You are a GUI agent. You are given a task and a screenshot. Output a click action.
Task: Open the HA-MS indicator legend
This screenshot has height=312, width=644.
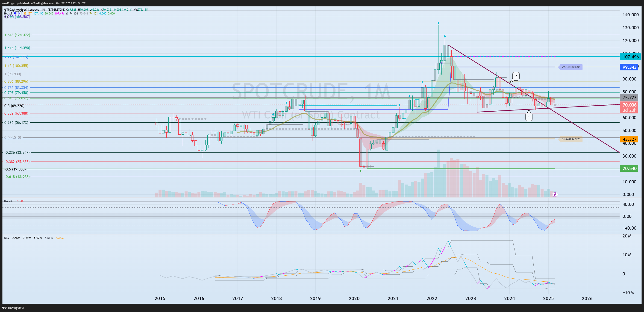coord(8,14)
